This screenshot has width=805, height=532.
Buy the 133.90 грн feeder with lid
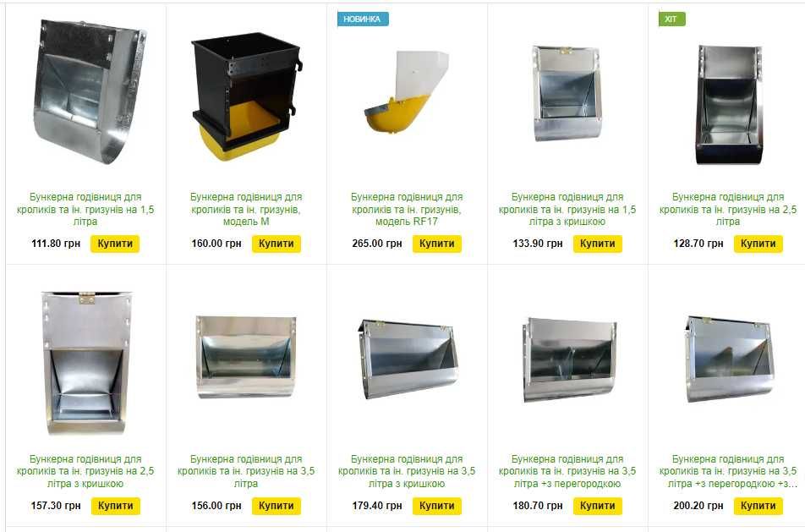pyautogui.click(x=598, y=244)
